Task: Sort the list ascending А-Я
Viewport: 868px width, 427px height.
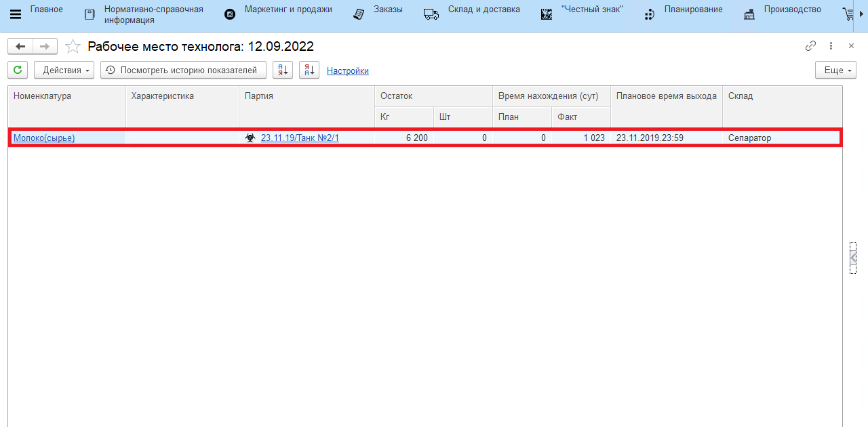Action: pyautogui.click(x=283, y=70)
